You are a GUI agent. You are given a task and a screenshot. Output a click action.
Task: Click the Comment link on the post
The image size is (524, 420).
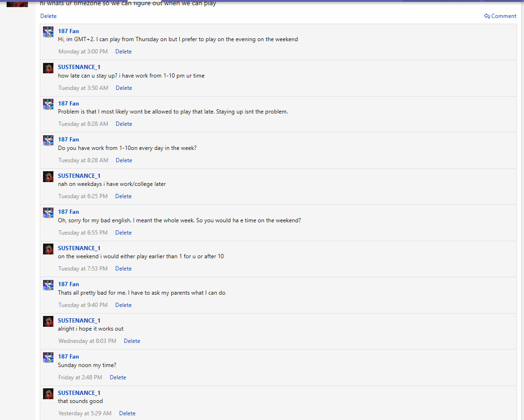(504, 16)
